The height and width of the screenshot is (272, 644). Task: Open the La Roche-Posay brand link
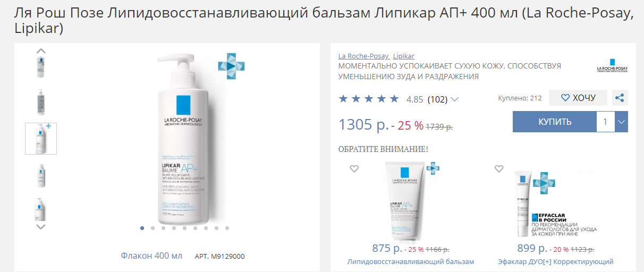364,56
